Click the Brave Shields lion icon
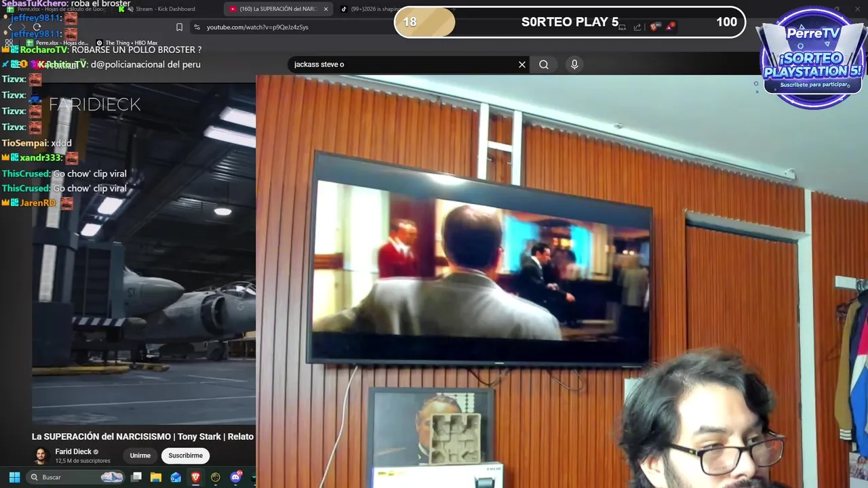868x488 pixels. point(654,27)
